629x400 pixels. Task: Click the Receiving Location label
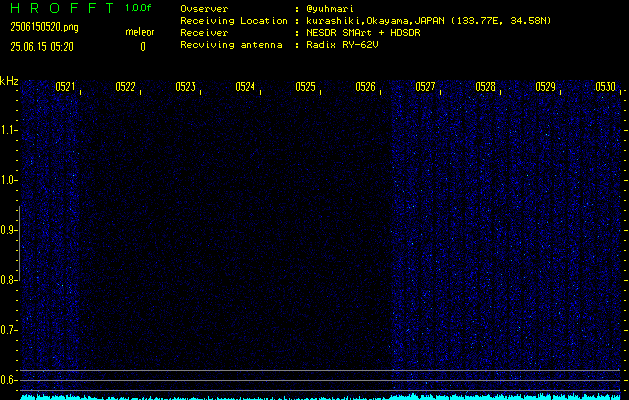[x=234, y=21]
